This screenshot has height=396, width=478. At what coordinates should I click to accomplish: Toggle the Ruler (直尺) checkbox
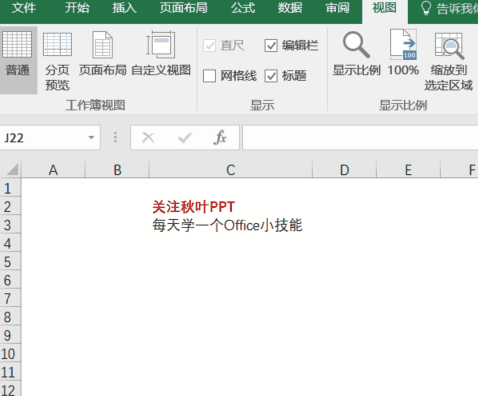(x=209, y=45)
